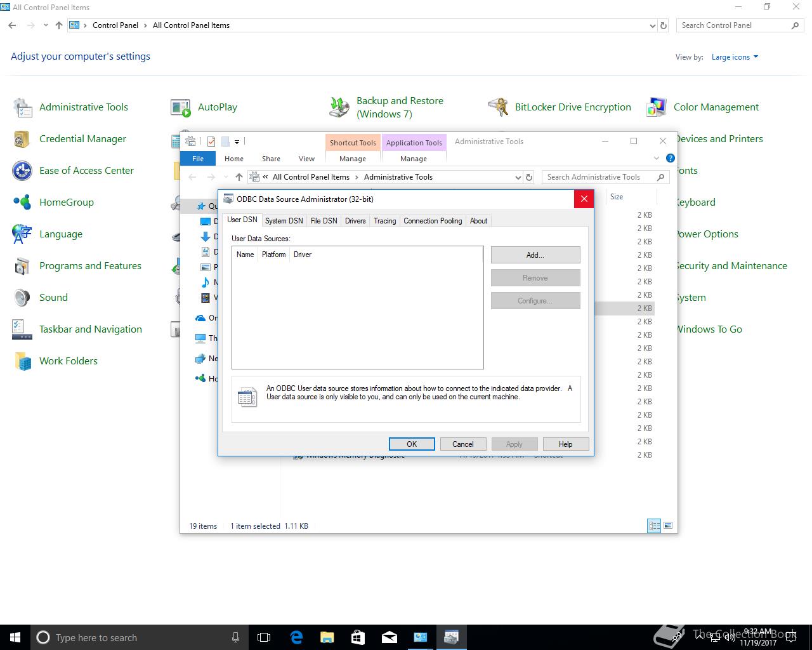
Task: Open the Tracing tab
Action: coord(384,221)
